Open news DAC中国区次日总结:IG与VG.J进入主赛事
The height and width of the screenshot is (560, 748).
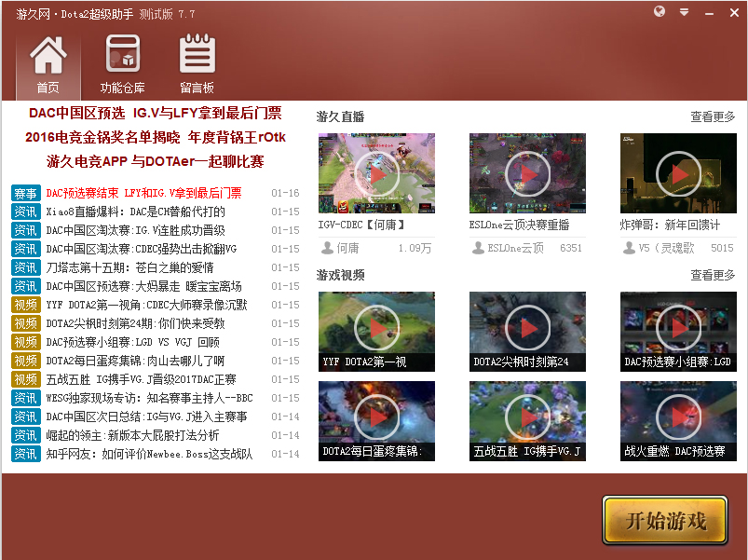click(146, 417)
